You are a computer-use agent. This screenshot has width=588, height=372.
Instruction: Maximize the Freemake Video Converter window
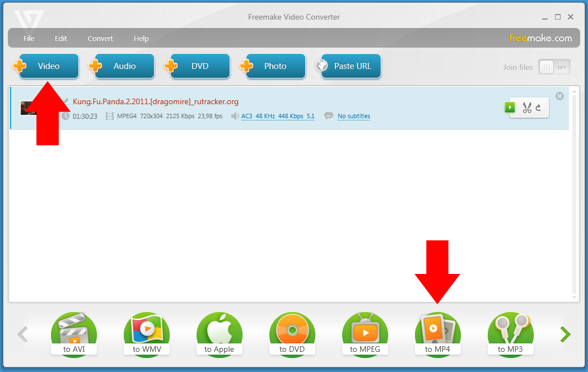558,17
